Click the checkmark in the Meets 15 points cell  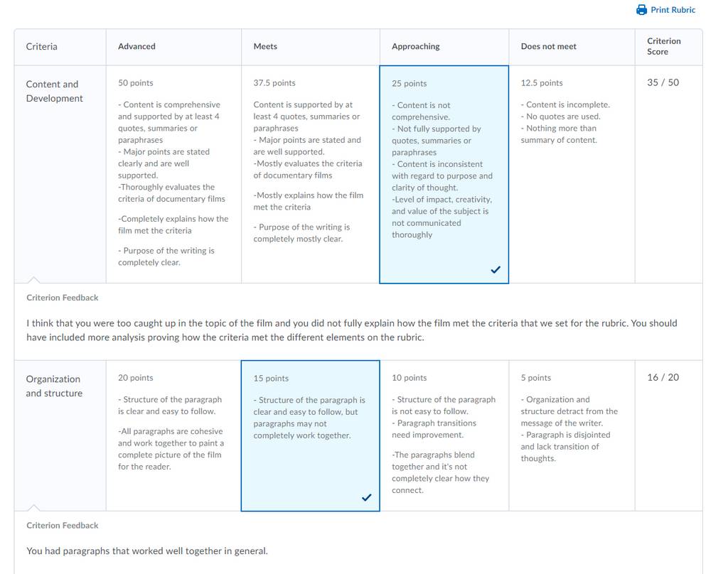(366, 497)
